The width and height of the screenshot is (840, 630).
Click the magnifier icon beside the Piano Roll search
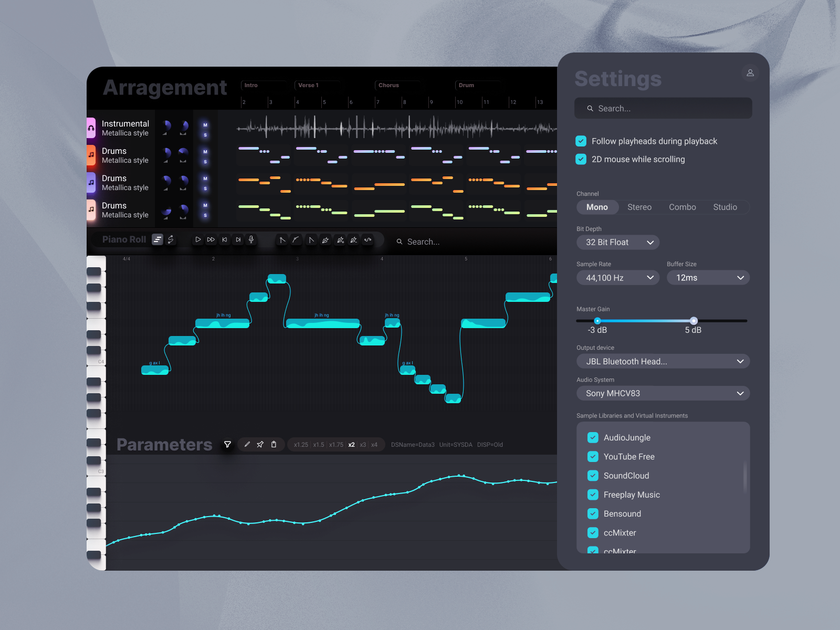[400, 241]
